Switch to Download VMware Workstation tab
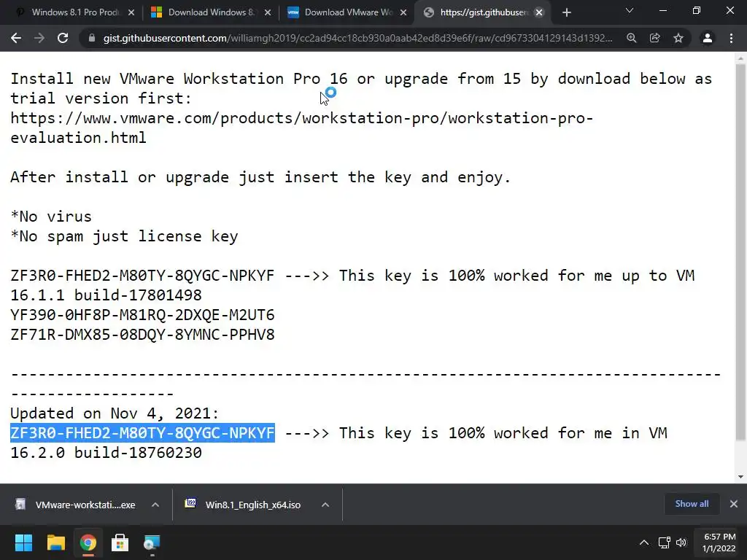The width and height of the screenshot is (747, 560). [x=345, y=12]
